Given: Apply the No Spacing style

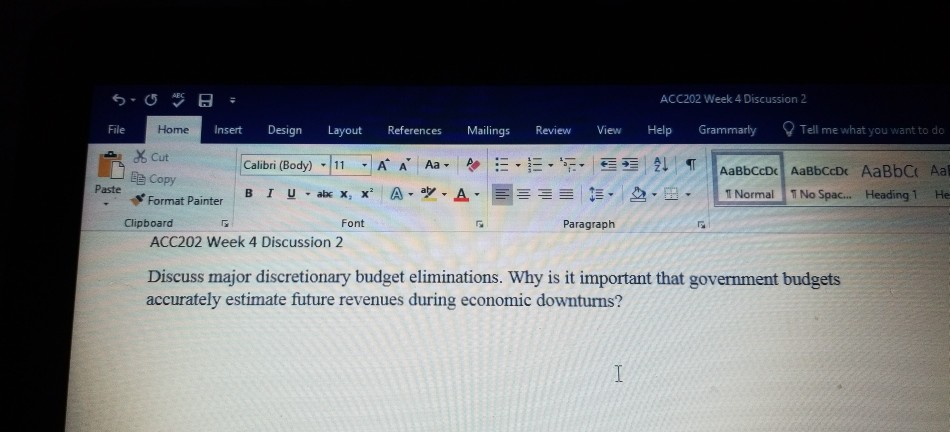Looking at the screenshot, I should click(820, 182).
